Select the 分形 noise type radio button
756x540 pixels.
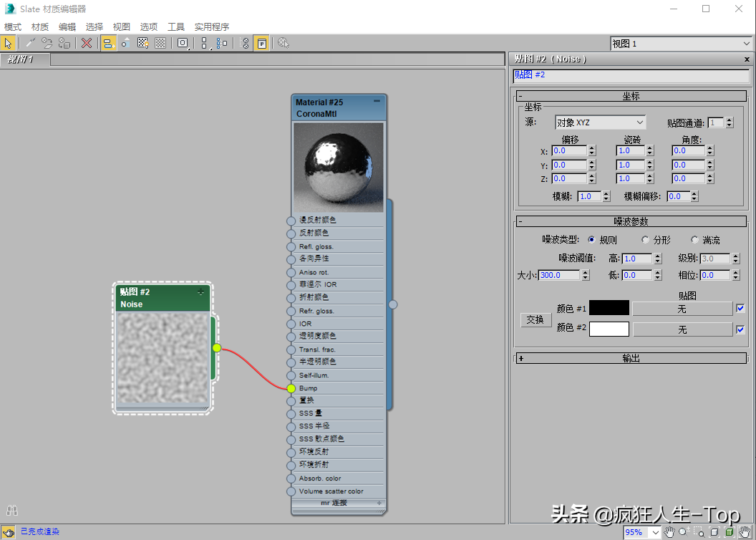[645, 240]
